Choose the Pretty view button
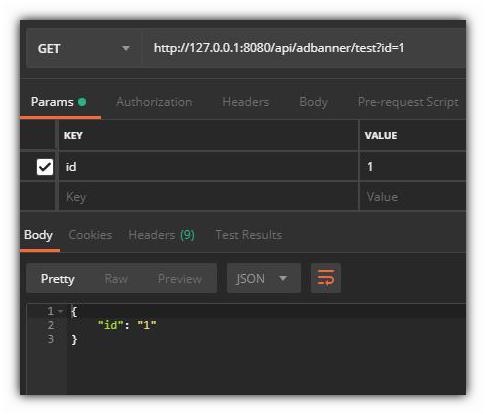Screen dimensions: 486x415 [57, 279]
